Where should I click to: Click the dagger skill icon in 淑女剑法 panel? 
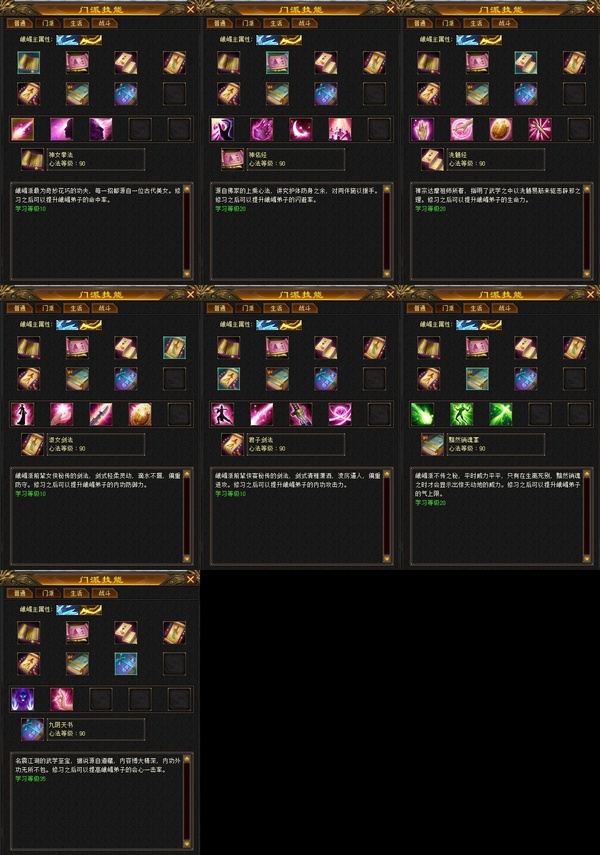[x=101, y=414]
